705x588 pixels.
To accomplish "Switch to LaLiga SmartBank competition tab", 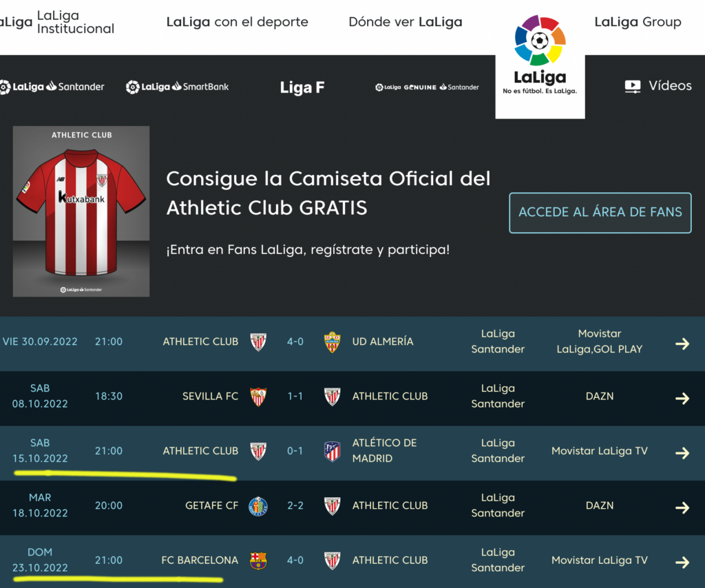I will 177,87.
